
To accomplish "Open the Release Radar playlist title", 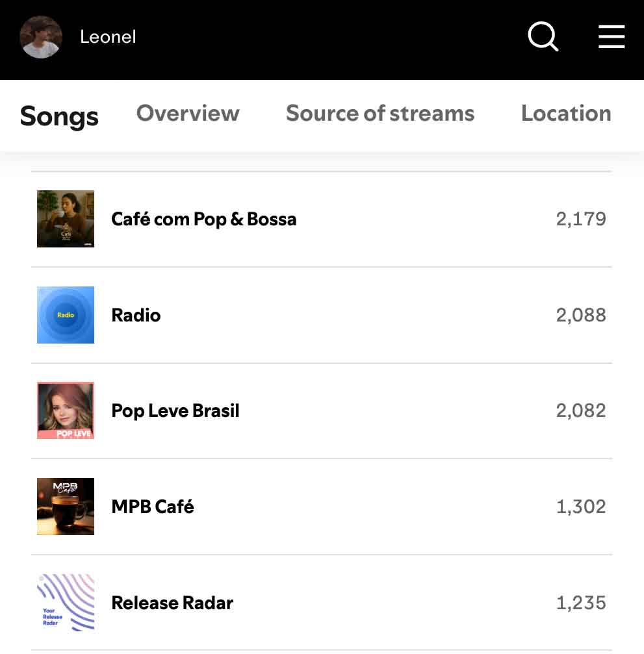I will click(x=172, y=603).
